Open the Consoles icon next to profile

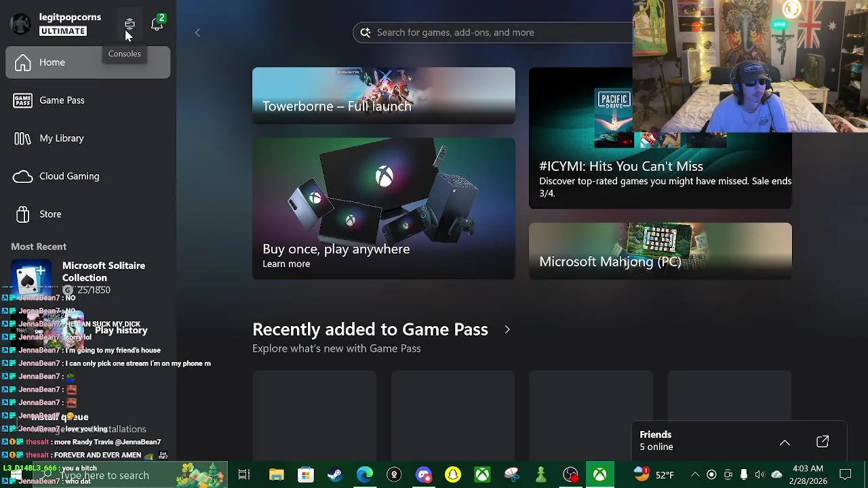[130, 24]
